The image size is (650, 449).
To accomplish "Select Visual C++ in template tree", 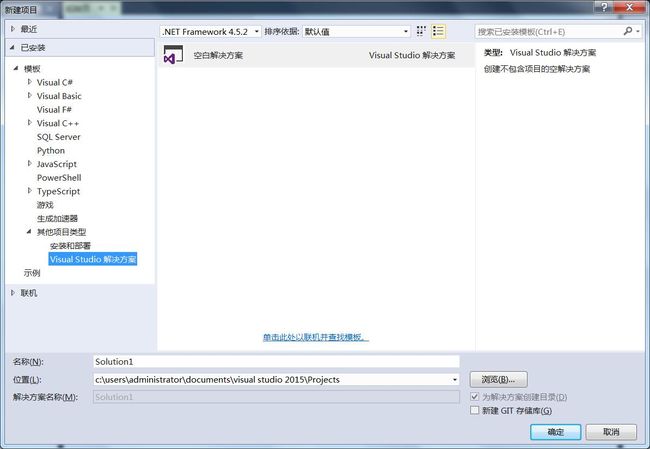I will tap(58, 123).
